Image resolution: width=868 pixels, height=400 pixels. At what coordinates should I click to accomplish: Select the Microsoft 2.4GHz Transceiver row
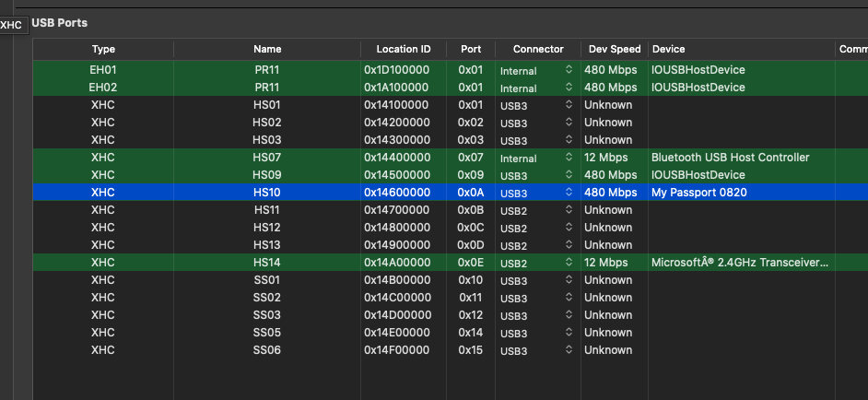[x=739, y=263]
